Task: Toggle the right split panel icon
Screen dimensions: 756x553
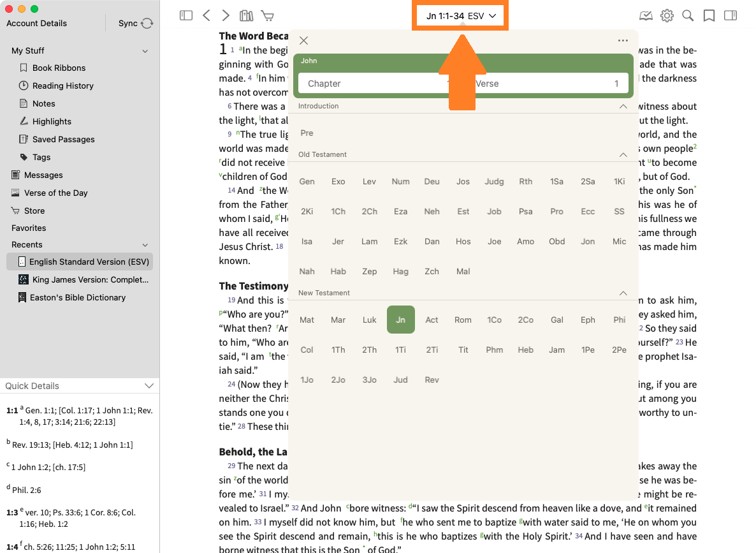Action: pyautogui.click(x=731, y=15)
